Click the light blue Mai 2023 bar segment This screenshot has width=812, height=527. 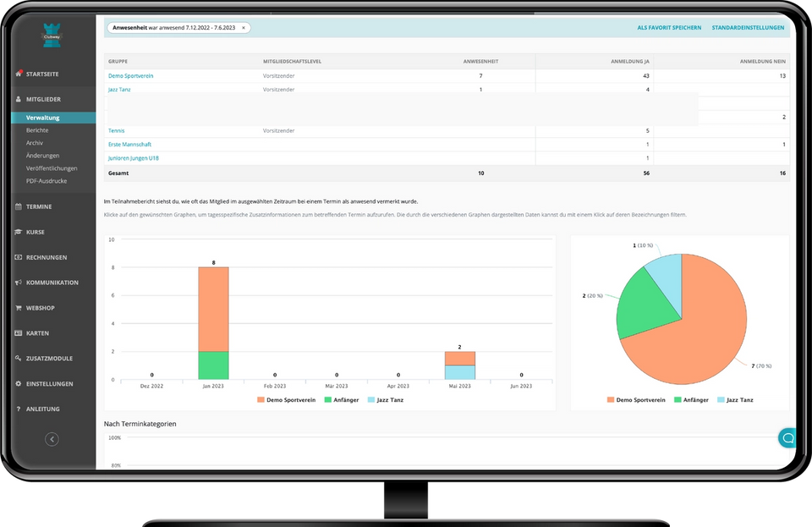[x=460, y=372]
